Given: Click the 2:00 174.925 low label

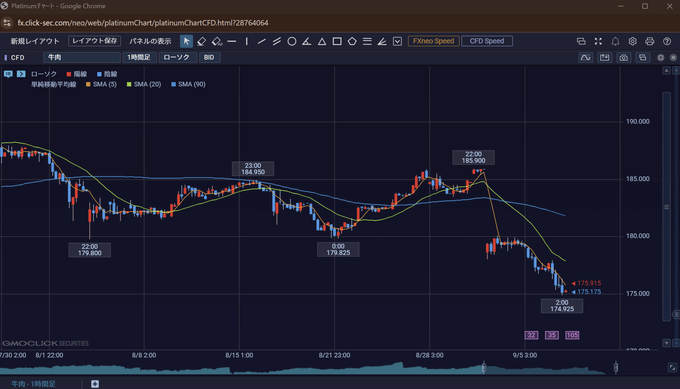Looking at the screenshot, I should coord(562,306).
